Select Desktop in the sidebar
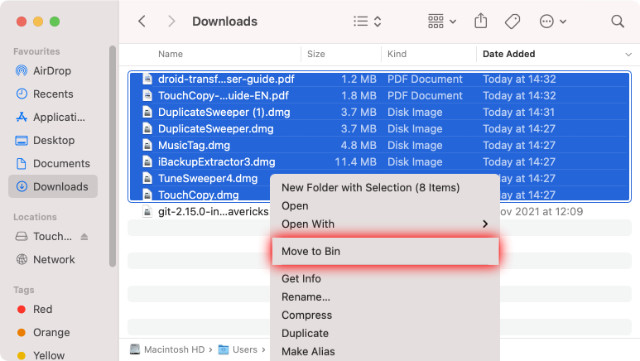Viewport: 640px width, 361px height. (x=53, y=140)
